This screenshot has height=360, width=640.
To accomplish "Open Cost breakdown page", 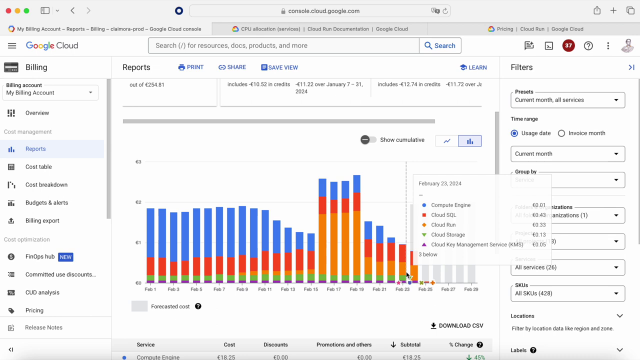I will [52, 185].
